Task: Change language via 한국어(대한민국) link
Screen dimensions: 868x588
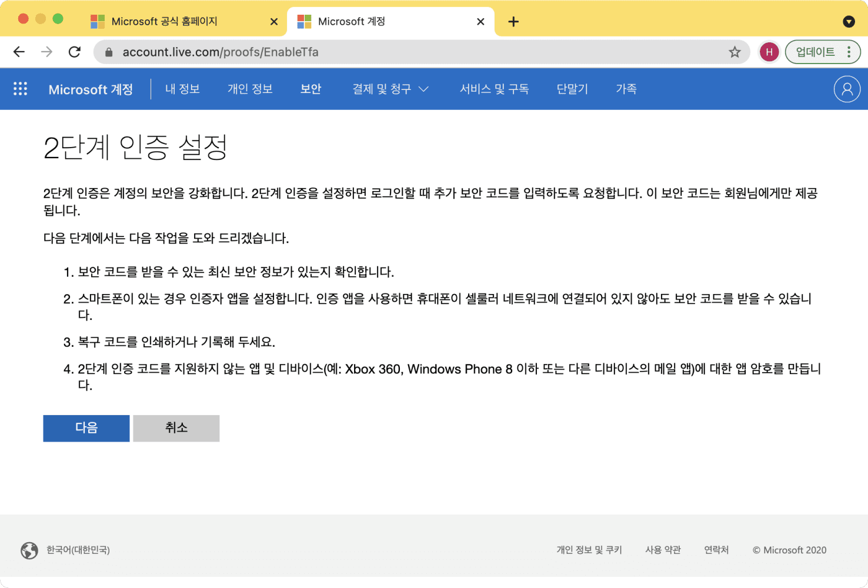Action: click(x=78, y=550)
